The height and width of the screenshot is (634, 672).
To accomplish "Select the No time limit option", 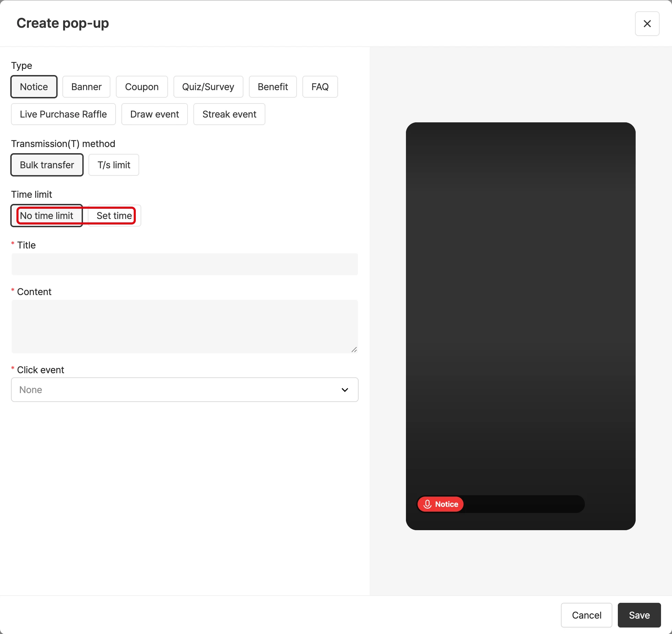I will pos(47,216).
